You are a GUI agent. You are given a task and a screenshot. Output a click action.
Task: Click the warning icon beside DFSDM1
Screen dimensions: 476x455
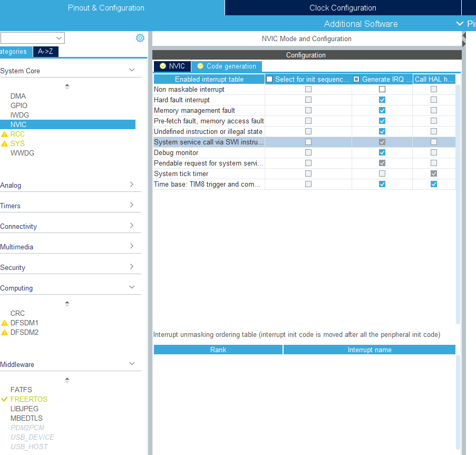[5, 323]
